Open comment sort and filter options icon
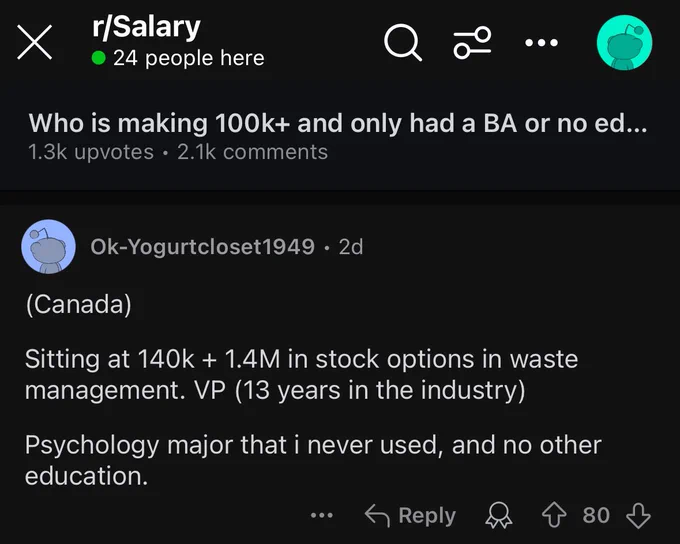The image size is (680, 544). click(472, 43)
